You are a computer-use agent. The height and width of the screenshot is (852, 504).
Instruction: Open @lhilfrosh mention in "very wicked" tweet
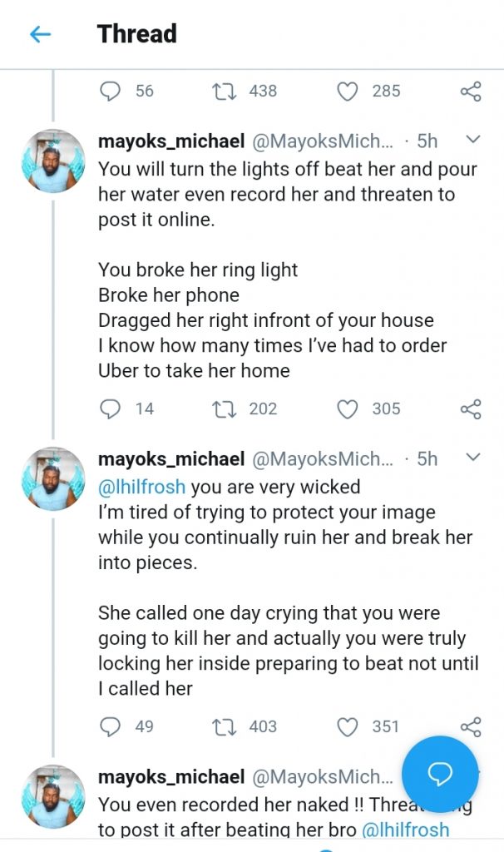141,488
